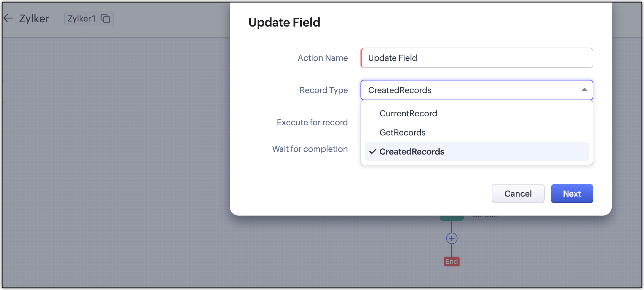Image resolution: width=644 pixels, height=290 pixels.
Task: Choose CurrentRecord from the list
Action: click(408, 113)
